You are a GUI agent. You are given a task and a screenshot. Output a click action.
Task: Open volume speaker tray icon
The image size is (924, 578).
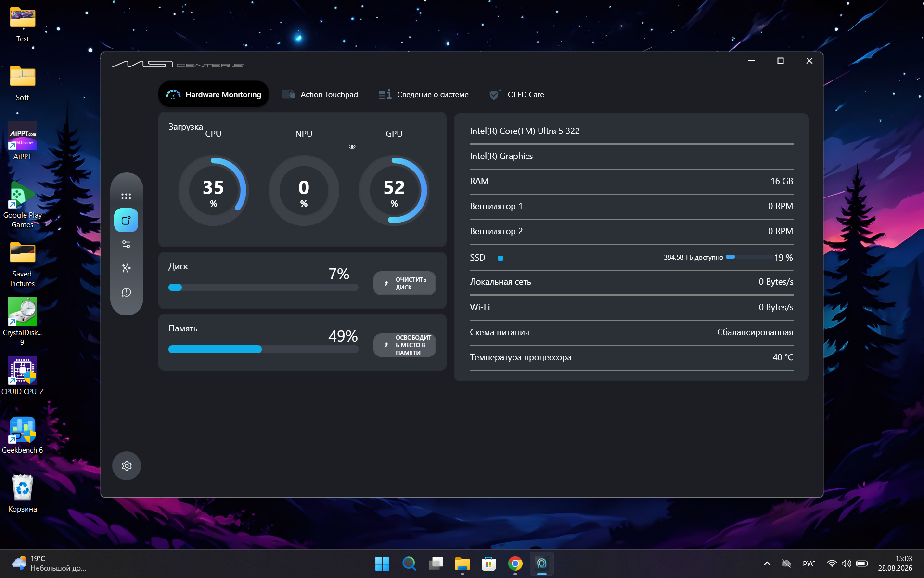click(847, 564)
